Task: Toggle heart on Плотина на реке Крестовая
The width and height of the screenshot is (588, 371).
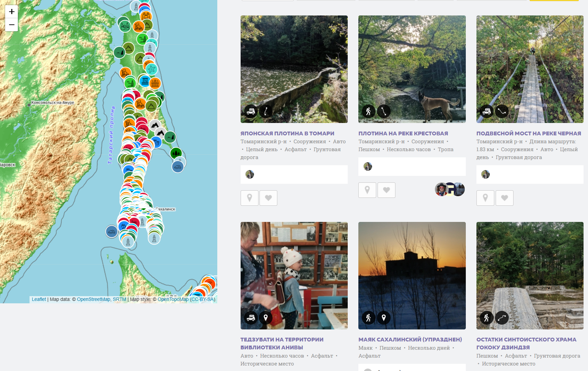Action: coord(387,190)
